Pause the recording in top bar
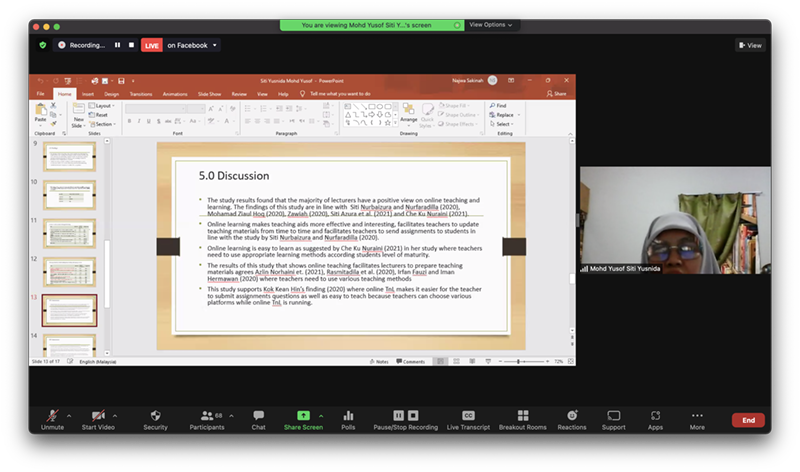 pyautogui.click(x=117, y=45)
